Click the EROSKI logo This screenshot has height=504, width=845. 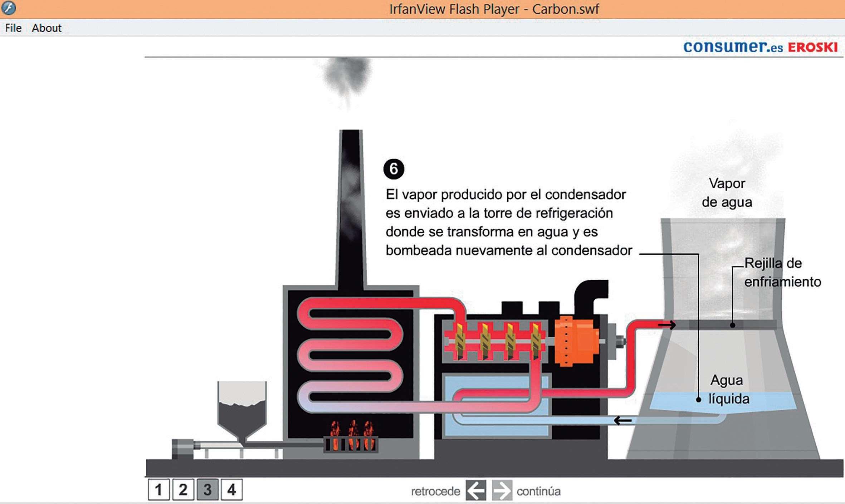tap(812, 47)
